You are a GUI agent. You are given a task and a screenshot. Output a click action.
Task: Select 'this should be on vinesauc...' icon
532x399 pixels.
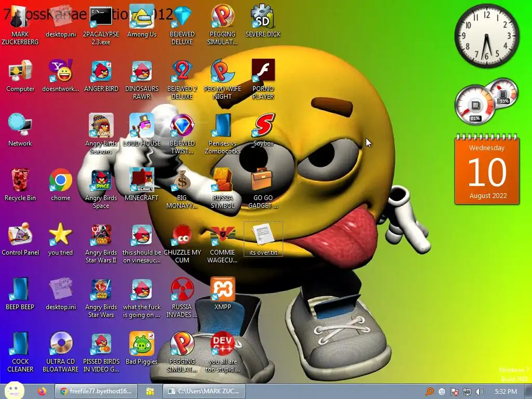[141, 244]
